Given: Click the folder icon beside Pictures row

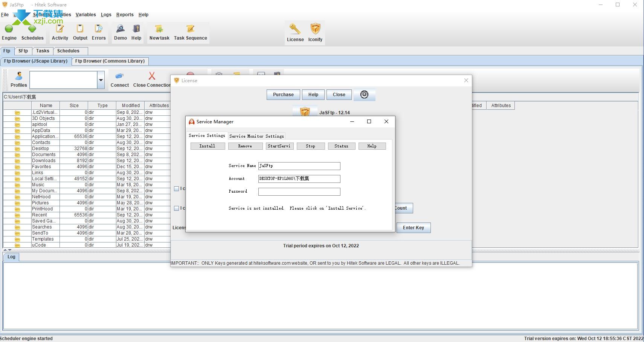Looking at the screenshot, I should pos(17,203).
